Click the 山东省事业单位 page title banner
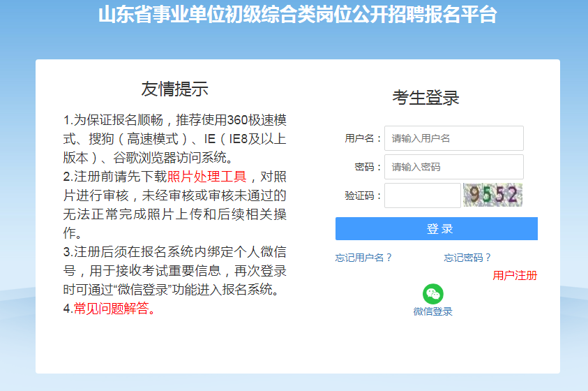The width and height of the screenshot is (588, 391). (x=297, y=15)
